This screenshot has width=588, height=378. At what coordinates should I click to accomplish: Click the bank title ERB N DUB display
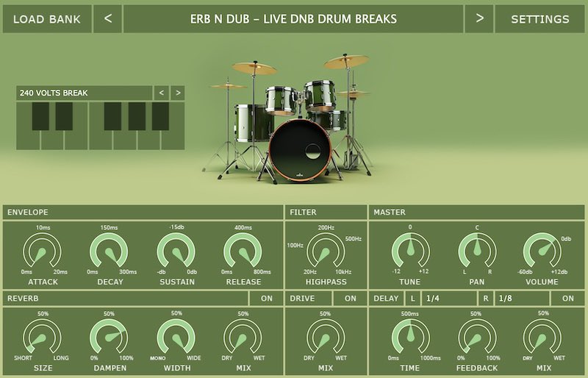coord(293,19)
